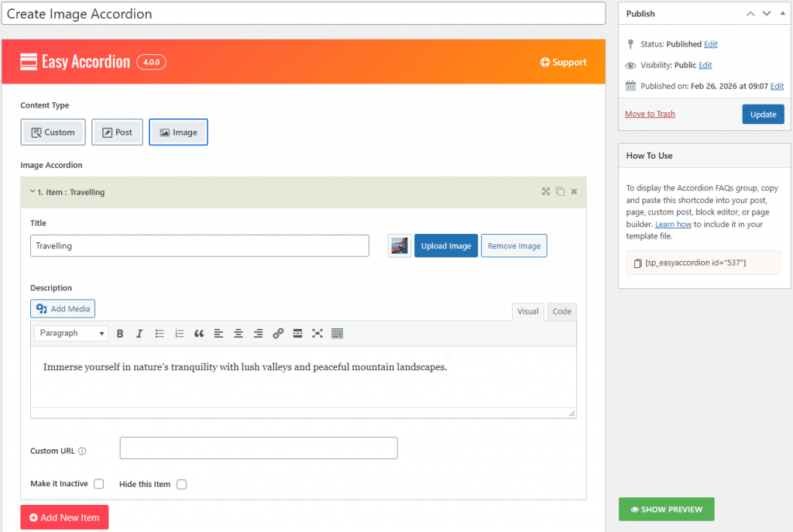Screen dimensions: 793x532
Task: Insert a bulleted list in the description
Action: coord(160,334)
